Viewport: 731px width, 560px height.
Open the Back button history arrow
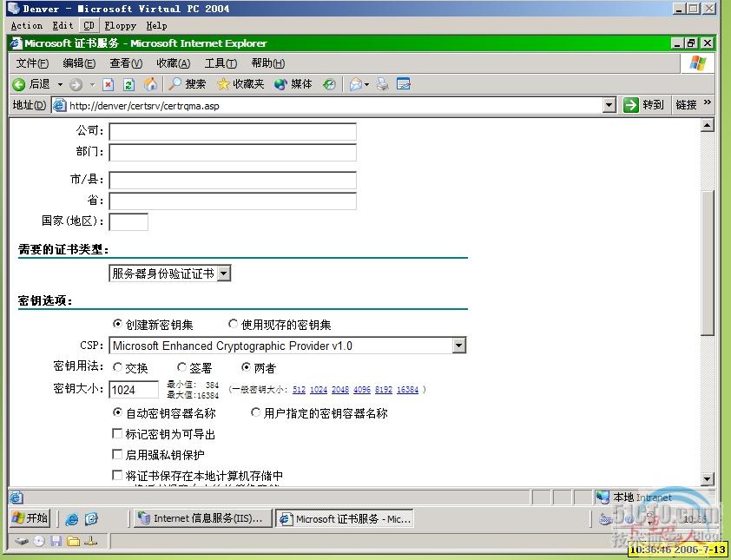60,84
